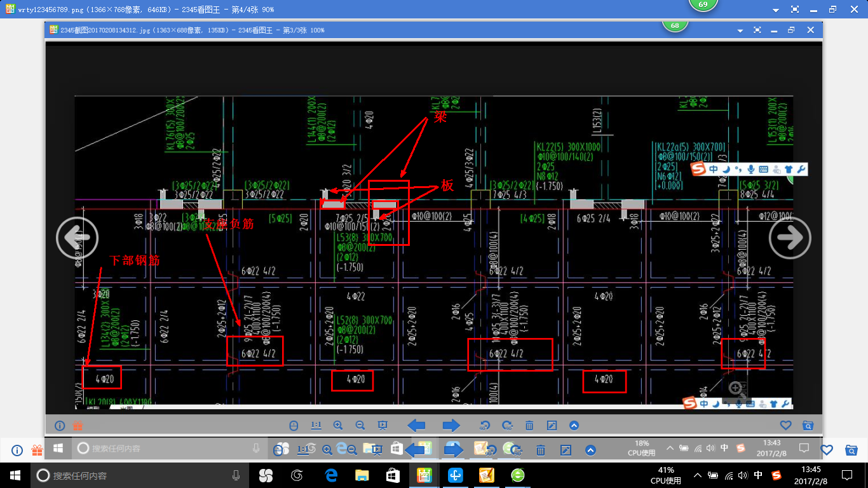
Task: Zoom in using the outer wrty123456789.png toolbar
Action: [327, 451]
